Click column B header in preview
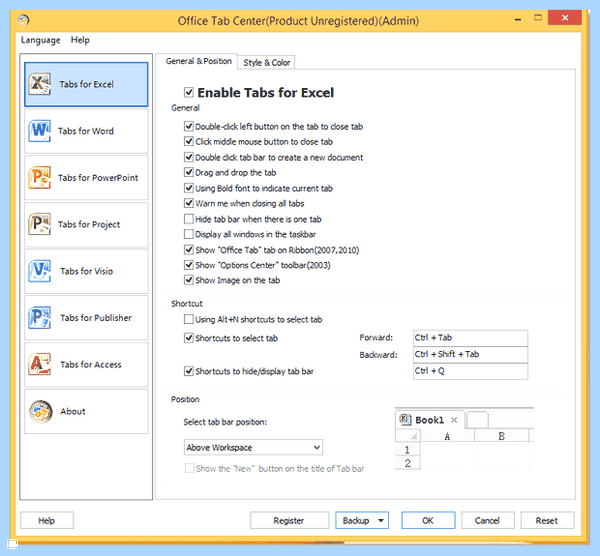The height and width of the screenshot is (556, 600). click(502, 436)
